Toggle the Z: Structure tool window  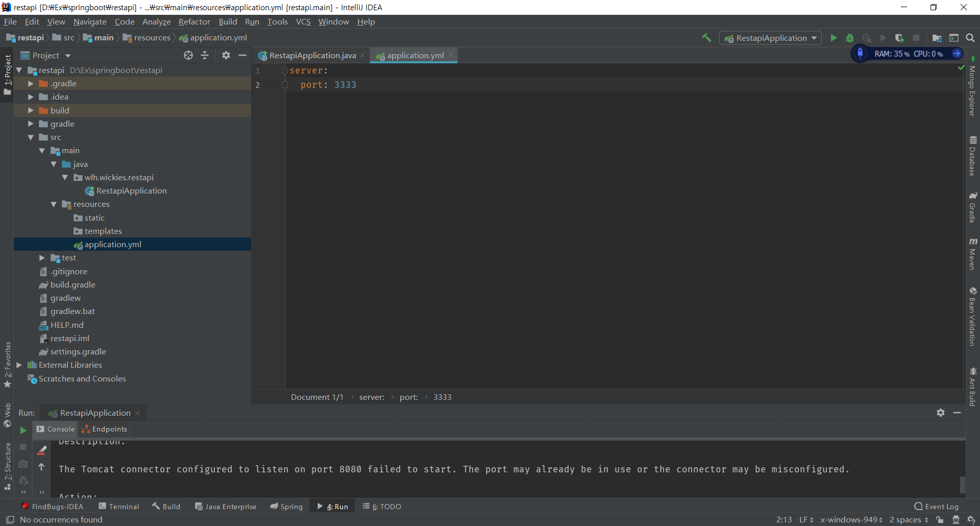tap(7, 466)
